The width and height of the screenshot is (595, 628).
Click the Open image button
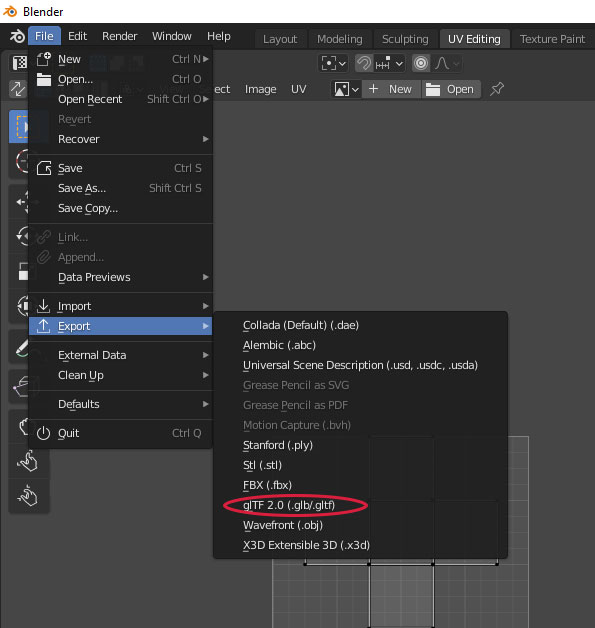[451, 89]
